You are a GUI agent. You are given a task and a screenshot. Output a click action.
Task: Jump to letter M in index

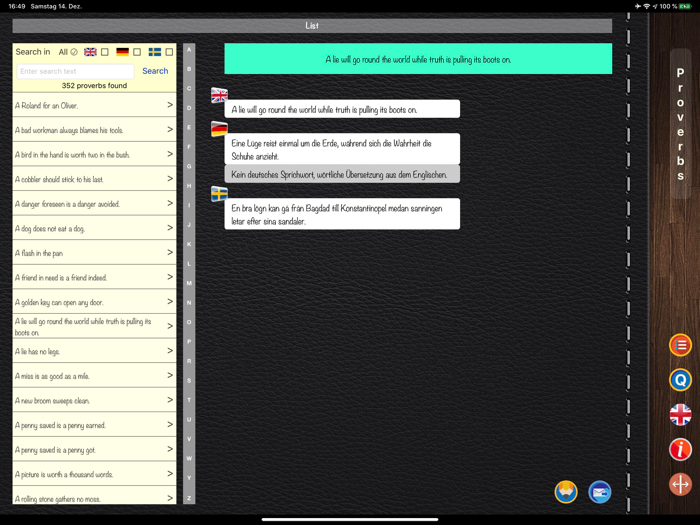[189, 283]
